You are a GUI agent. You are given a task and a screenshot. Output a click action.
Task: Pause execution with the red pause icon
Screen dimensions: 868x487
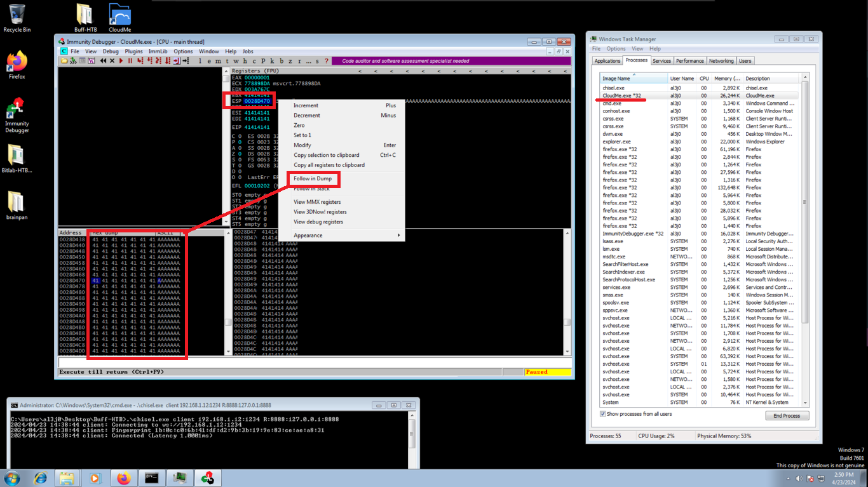(x=130, y=61)
